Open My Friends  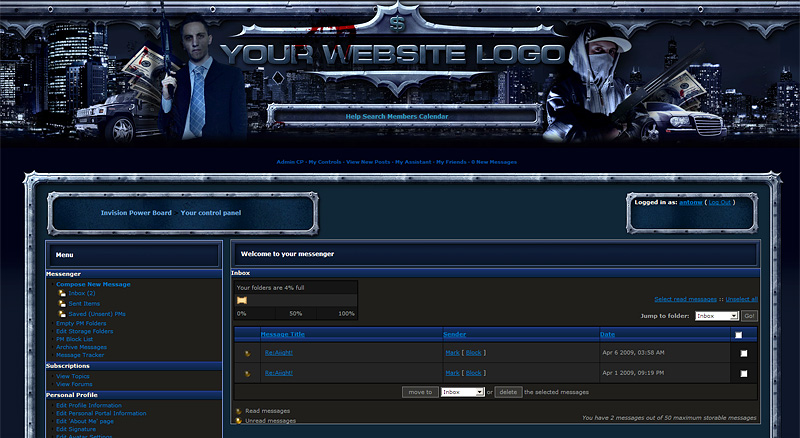click(x=451, y=162)
